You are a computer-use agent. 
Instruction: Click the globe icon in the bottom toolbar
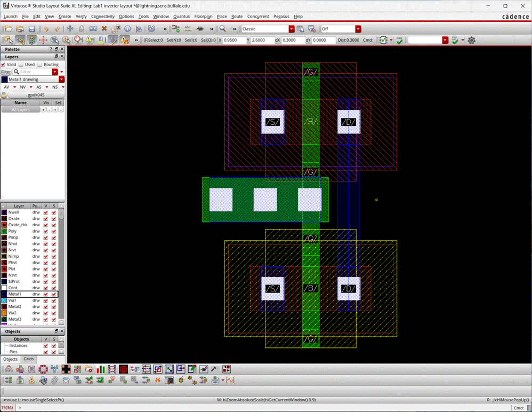click(x=122, y=368)
